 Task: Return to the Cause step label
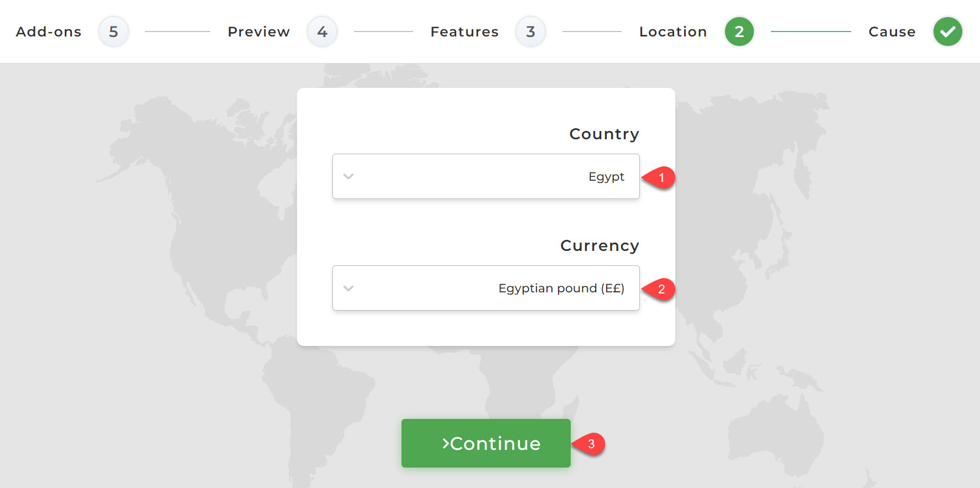pyautogui.click(x=892, y=32)
